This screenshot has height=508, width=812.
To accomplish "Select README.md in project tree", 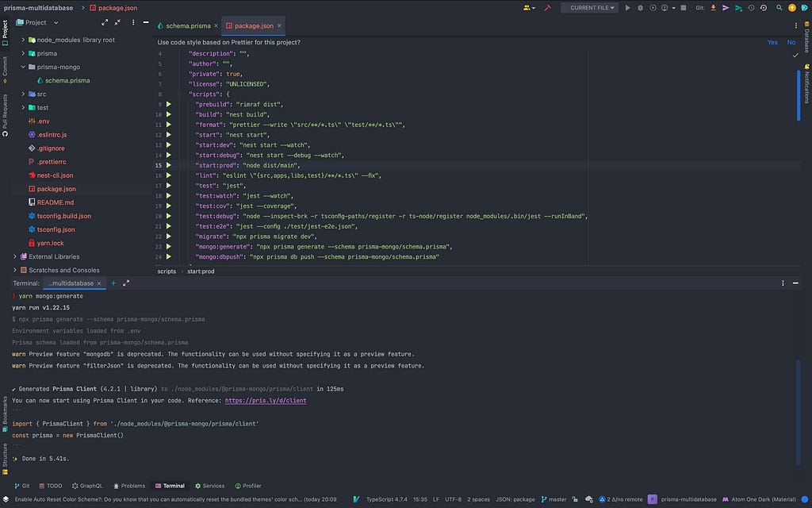I will (56, 202).
